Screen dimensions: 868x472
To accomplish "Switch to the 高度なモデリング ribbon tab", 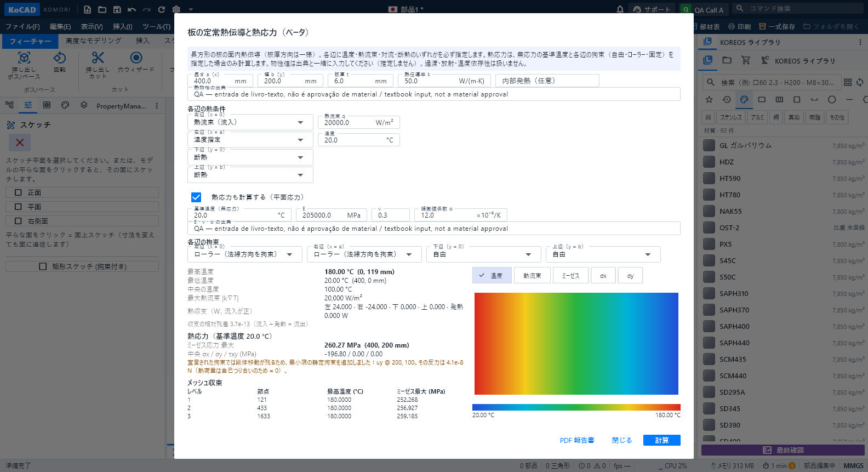I will pyautogui.click(x=94, y=41).
